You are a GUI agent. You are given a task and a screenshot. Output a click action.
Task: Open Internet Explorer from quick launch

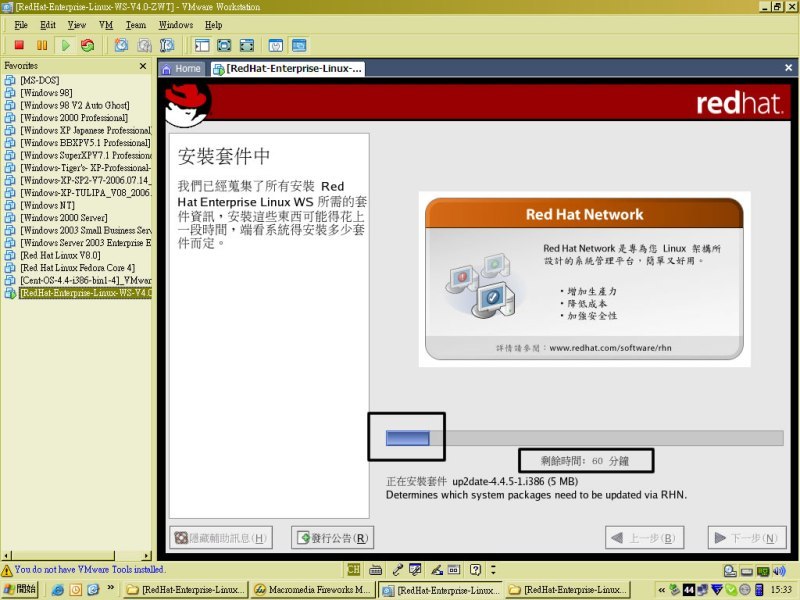click(x=58, y=590)
